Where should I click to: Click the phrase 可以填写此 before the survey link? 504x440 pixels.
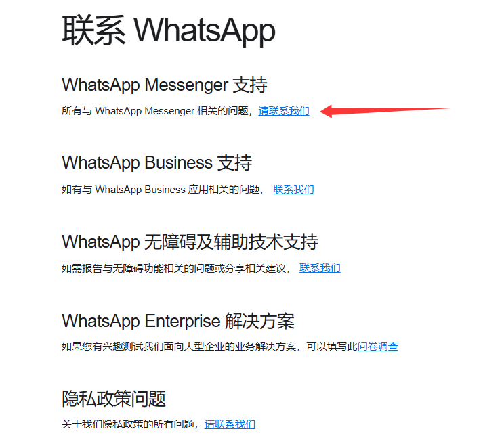332,346
